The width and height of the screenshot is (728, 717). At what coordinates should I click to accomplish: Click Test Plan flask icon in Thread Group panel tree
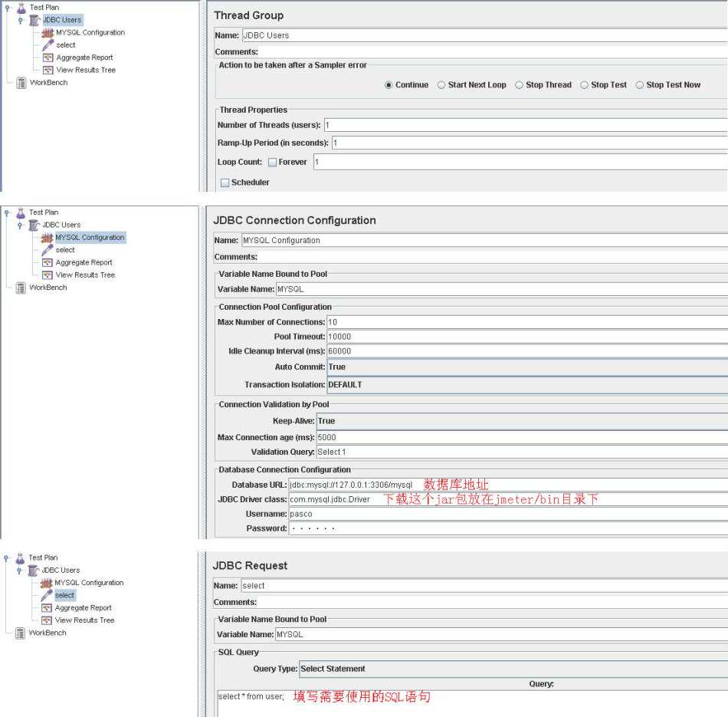click(21, 8)
